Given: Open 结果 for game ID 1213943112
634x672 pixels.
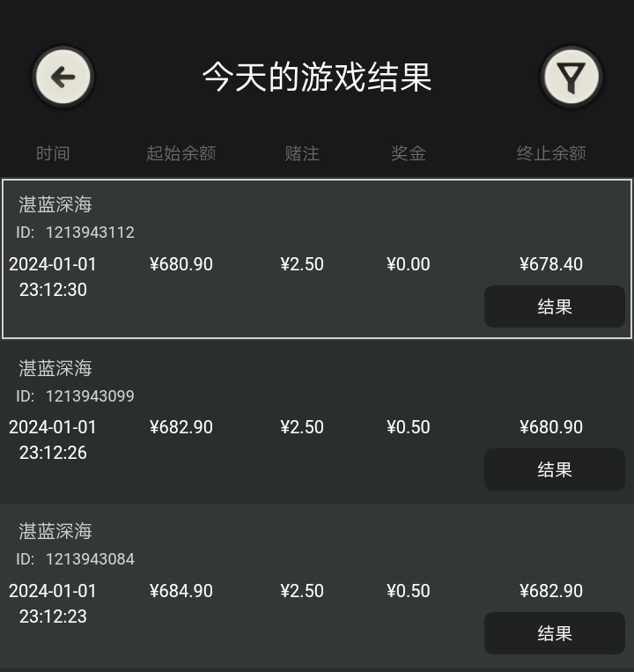Looking at the screenshot, I should click(x=555, y=306).
